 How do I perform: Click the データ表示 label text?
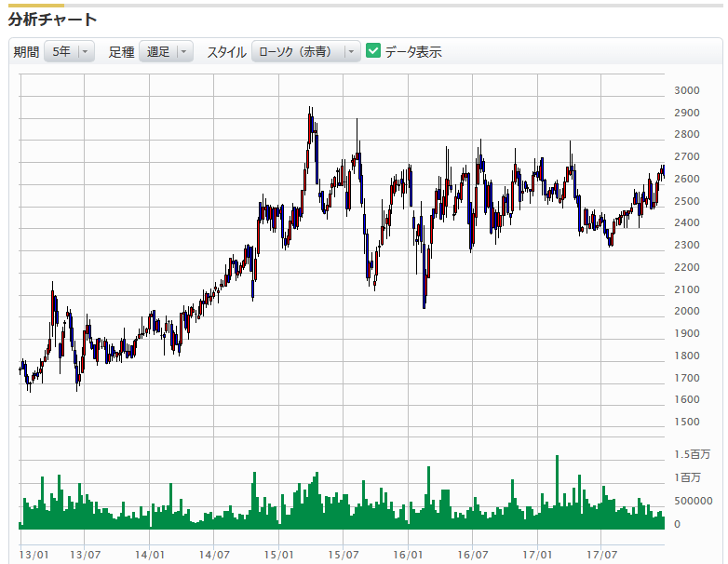tap(413, 52)
